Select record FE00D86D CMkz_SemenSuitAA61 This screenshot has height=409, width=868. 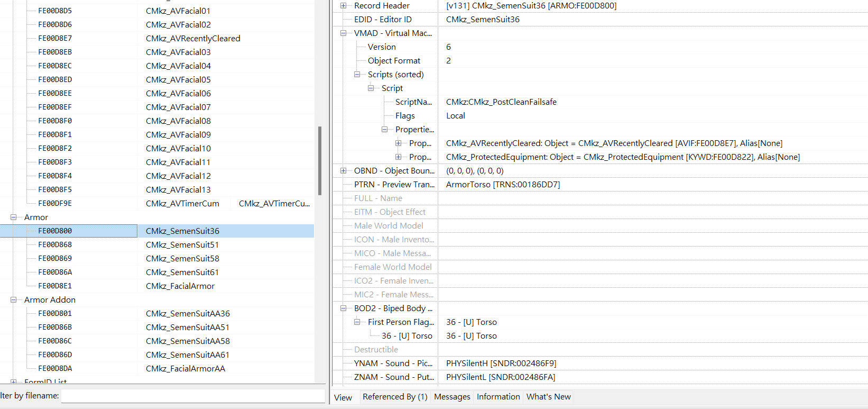point(157,355)
